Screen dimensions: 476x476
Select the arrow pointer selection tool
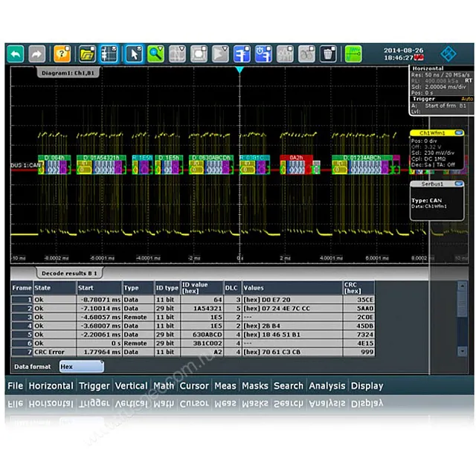pyautogui.click(x=133, y=54)
